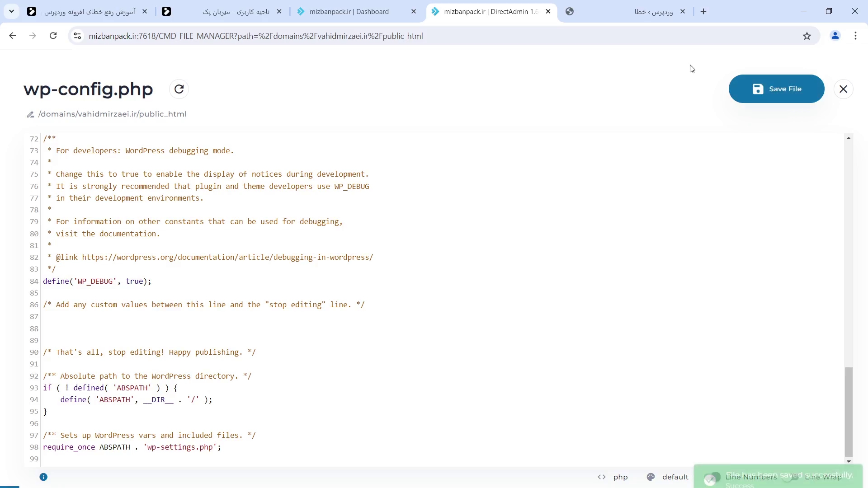Click the 'Add any custom values' comment line

pyautogui.click(x=204, y=305)
